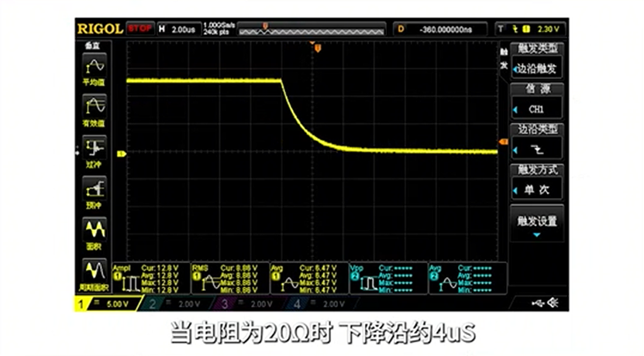Open the 触发方式 单次 sweep mode selector
Screen dimensions: 644x356
[537, 182]
